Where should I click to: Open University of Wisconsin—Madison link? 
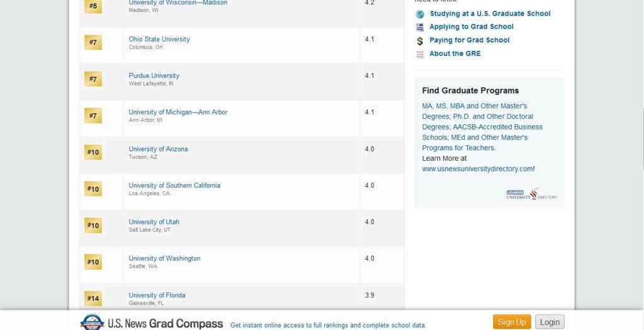click(x=178, y=3)
